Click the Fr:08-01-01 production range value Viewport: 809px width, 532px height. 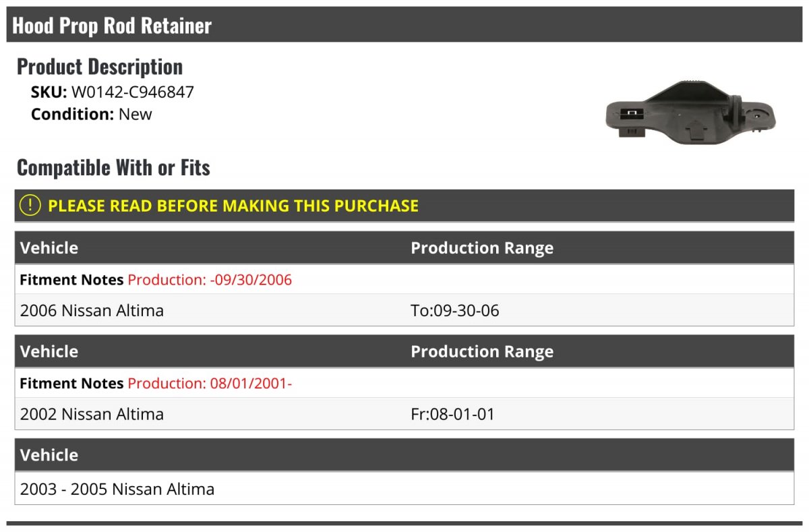(x=452, y=413)
